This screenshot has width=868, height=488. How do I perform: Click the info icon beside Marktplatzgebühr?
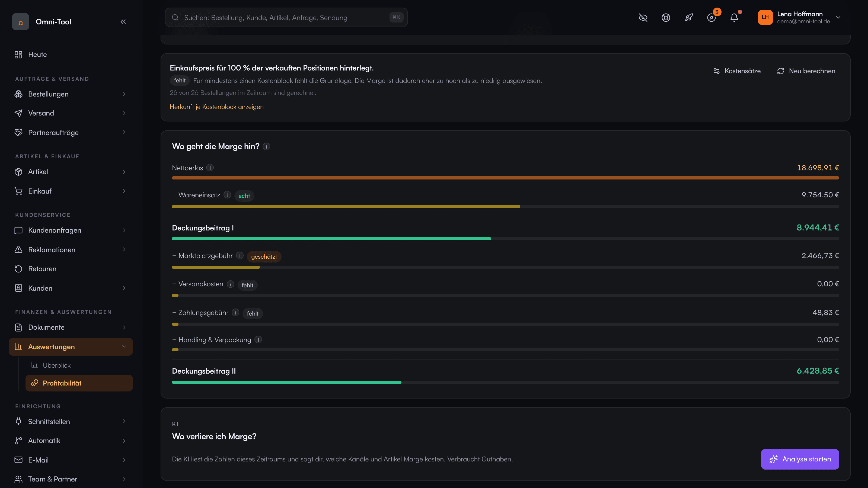pos(240,256)
